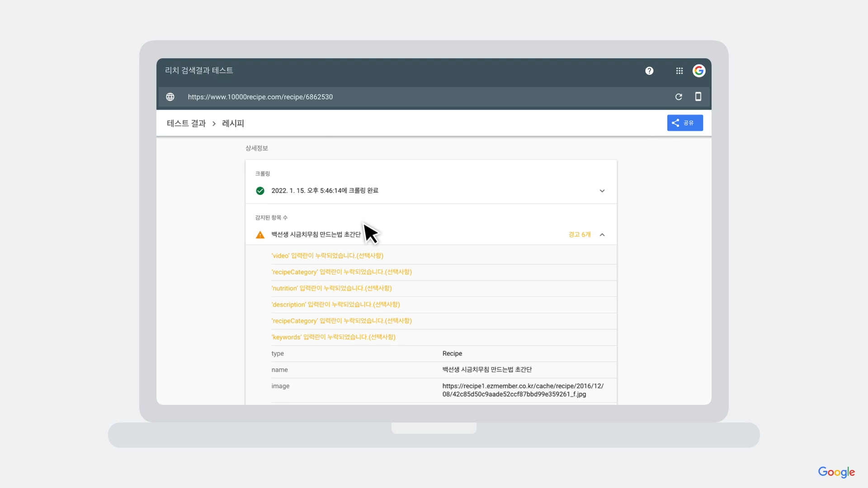Click the 공유 share button
Screen dimensions: 868x488
(x=685, y=123)
